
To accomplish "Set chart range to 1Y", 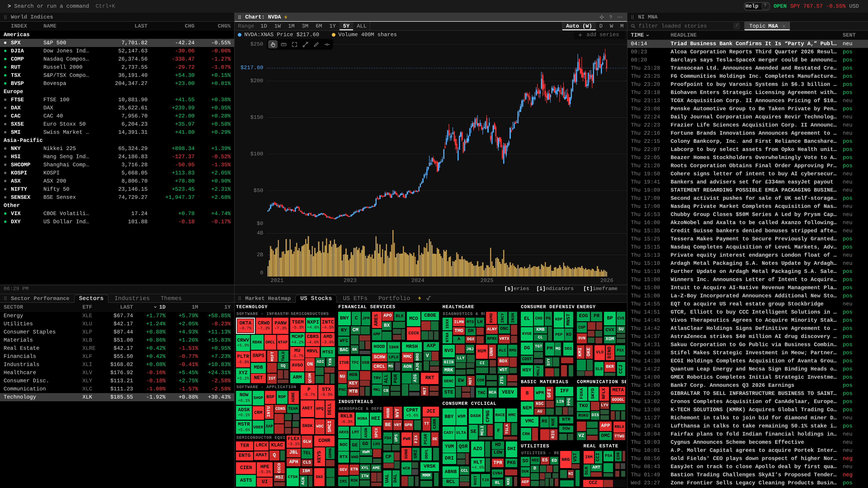I will click(x=333, y=26).
